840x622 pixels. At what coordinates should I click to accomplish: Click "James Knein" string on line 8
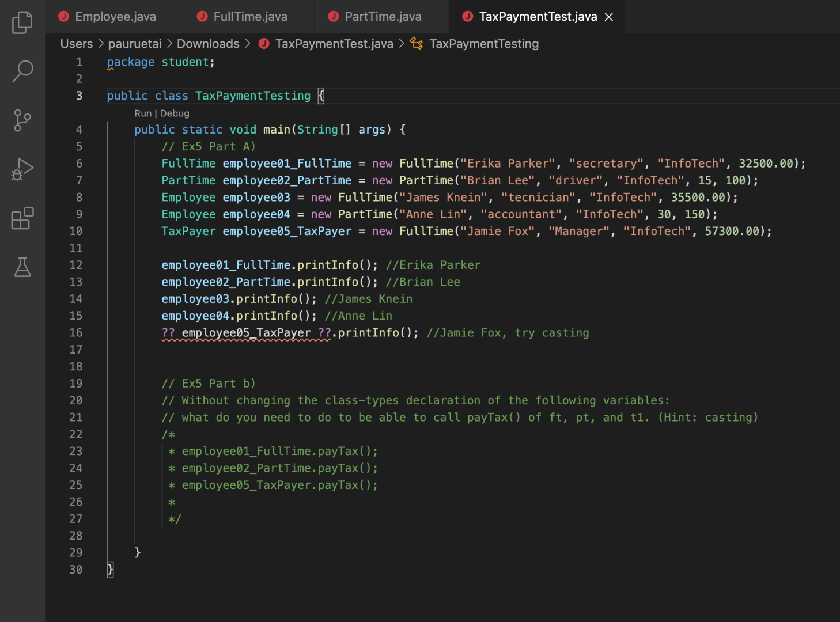click(443, 198)
